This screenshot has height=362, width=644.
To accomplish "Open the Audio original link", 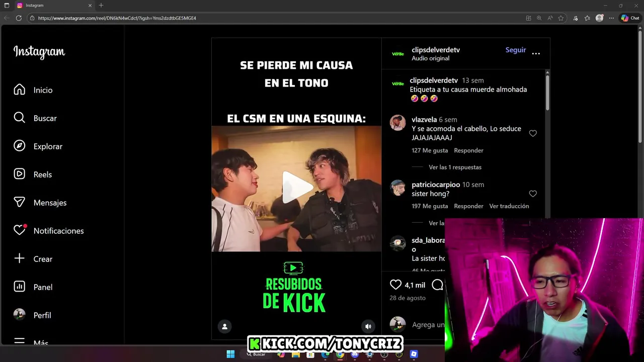I will (x=430, y=58).
